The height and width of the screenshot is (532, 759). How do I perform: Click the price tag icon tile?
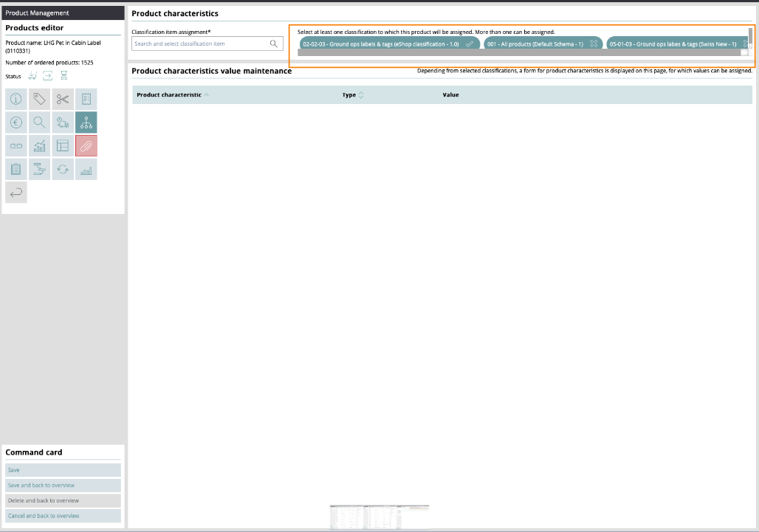coord(40,99)
